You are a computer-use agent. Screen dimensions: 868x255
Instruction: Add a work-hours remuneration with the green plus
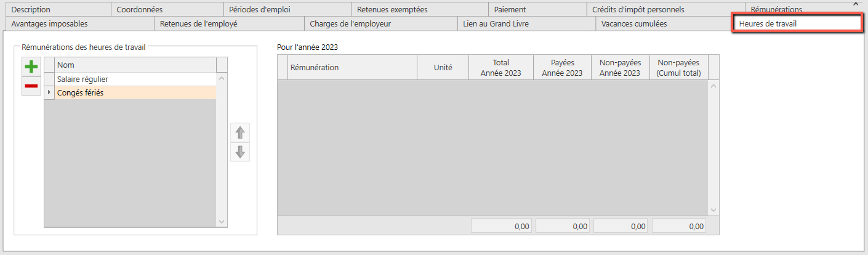point(31,67)
